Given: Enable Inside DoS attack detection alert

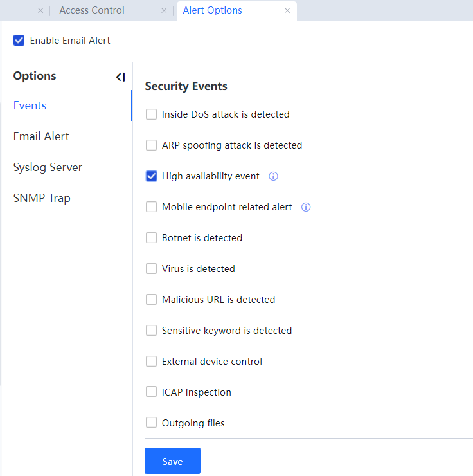Looking at the screenshot, I should tap(152, 114).
